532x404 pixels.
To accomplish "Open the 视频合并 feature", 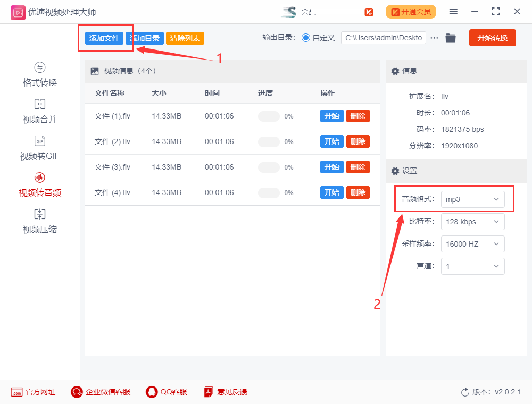I will [39, 111].
